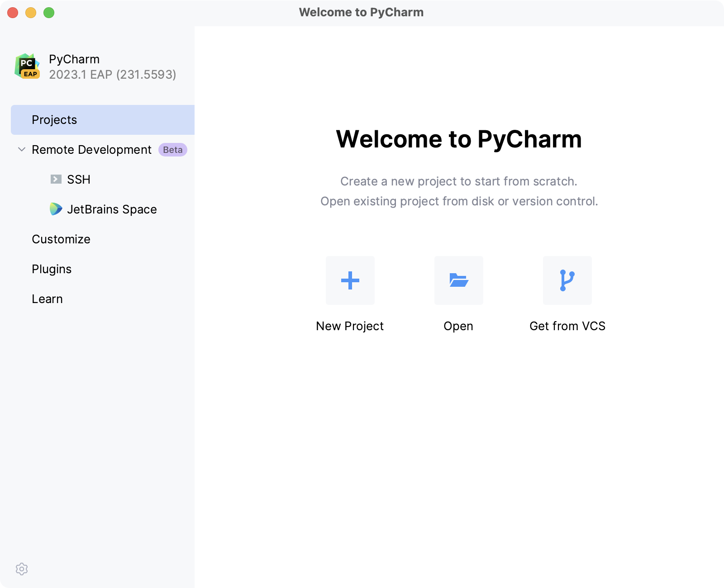Switch to the Plugins section
This screenshot has width=724, height=588.
coord(51,269)
